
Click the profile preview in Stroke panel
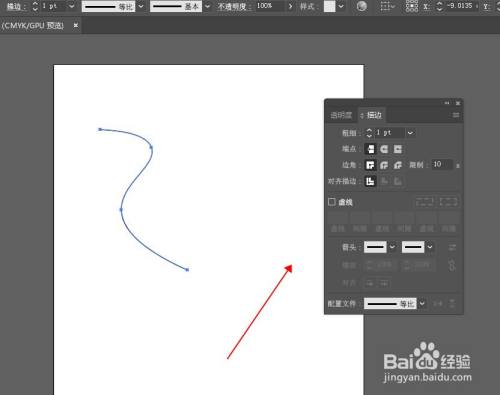390,304
